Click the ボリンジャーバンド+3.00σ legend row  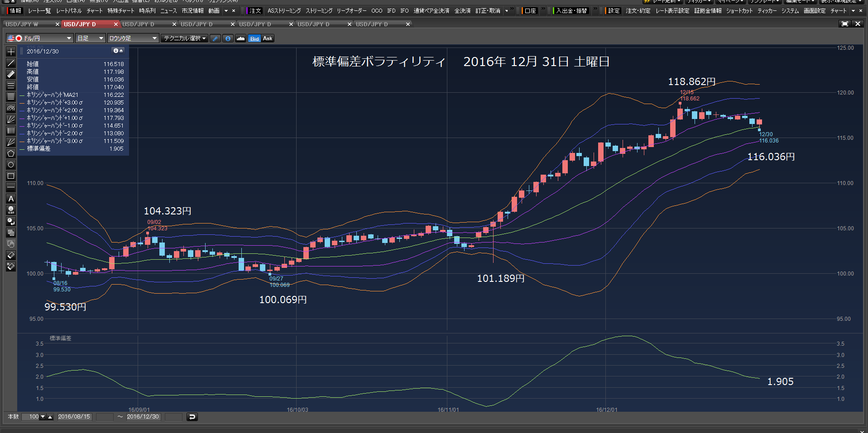pos(72,103)
